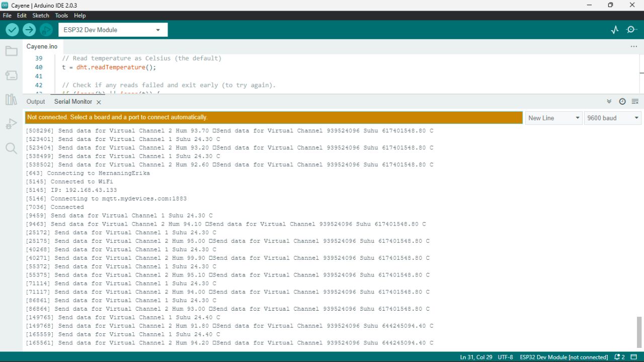644x362 pixels.
Task: Click the [7036] Connected log line
Action: [x=55, y=207]
